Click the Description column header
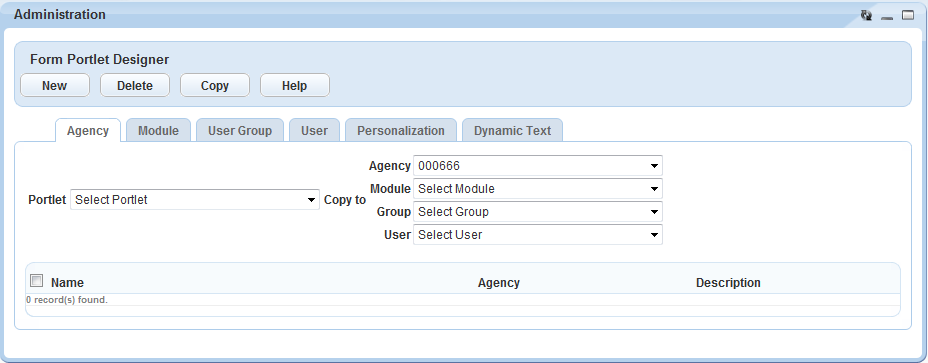Viewport: 928px width, 363px height. click(728, 283)
